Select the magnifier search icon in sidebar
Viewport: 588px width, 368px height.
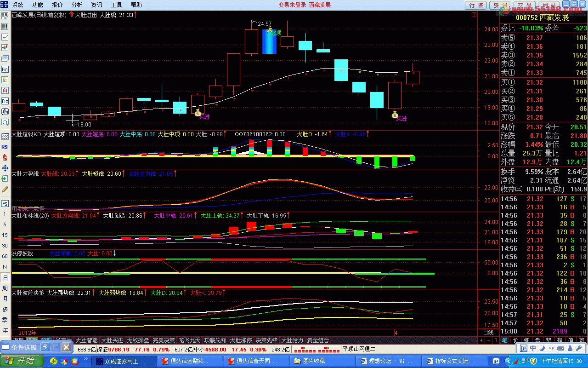click(x=5, y=122)
